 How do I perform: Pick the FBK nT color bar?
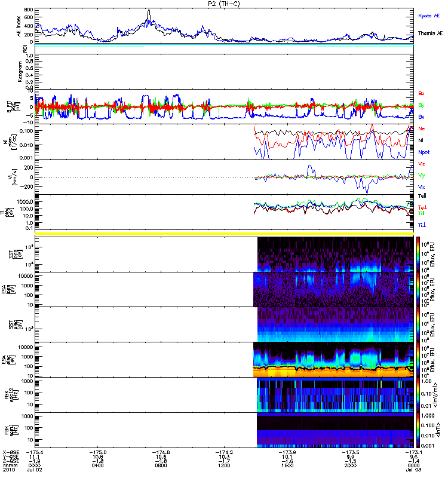(418, 430)
